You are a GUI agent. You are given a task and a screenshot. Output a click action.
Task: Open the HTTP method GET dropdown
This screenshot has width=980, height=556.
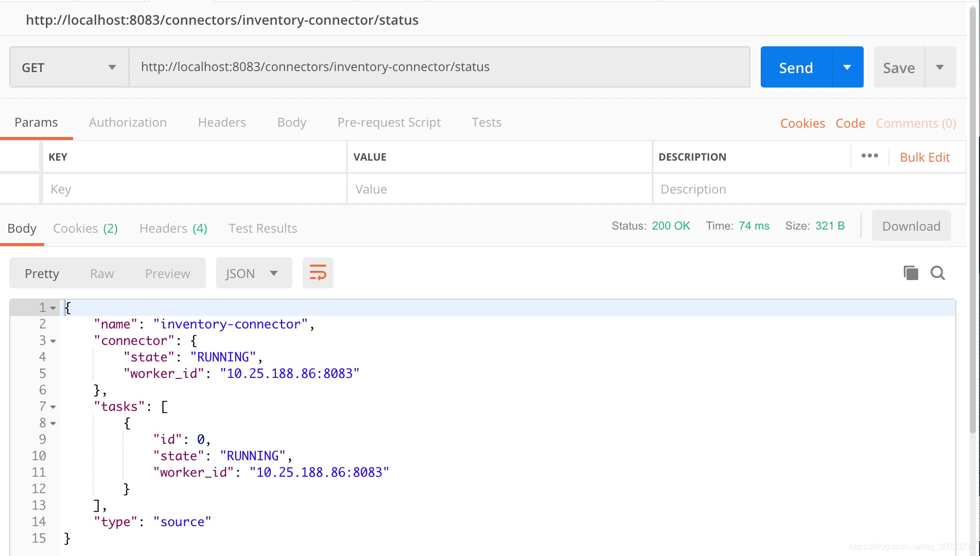click(69, 67)
